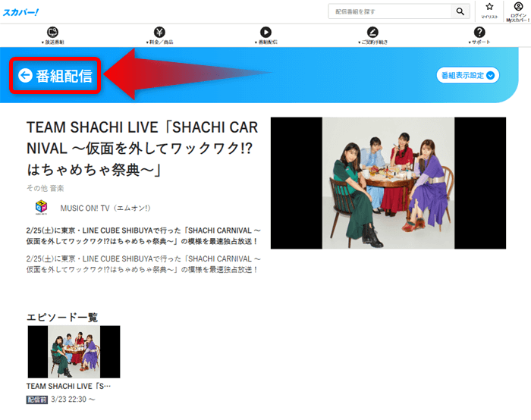Open the サポート help menu

(x=479, y=36)
